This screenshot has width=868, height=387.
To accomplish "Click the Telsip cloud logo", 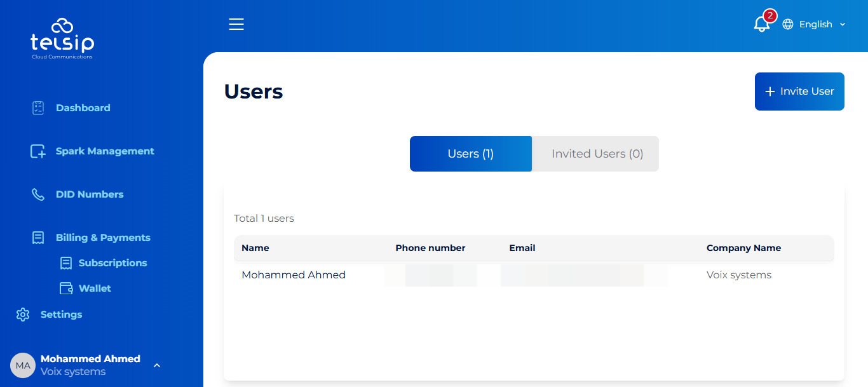I will click(x=62, y=38).
